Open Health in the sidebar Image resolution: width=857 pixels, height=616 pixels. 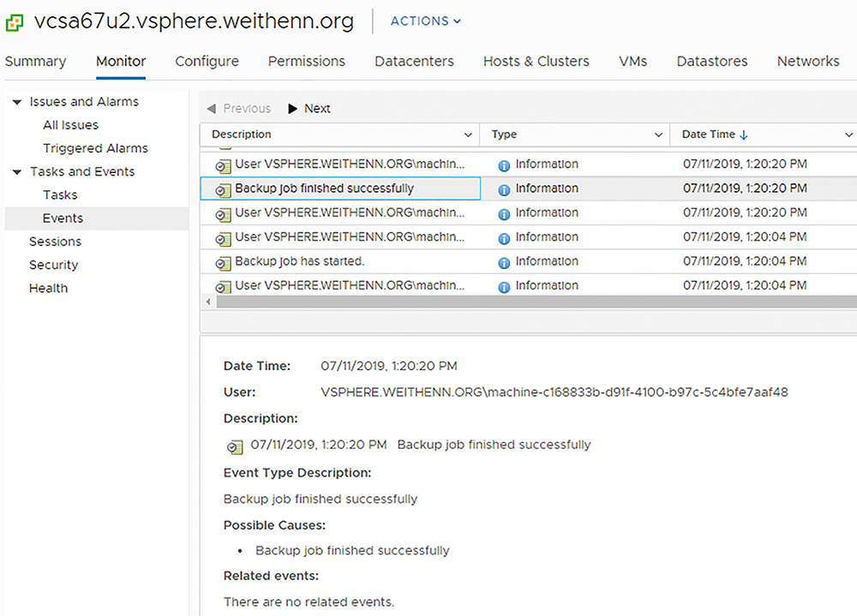(49, 288)
